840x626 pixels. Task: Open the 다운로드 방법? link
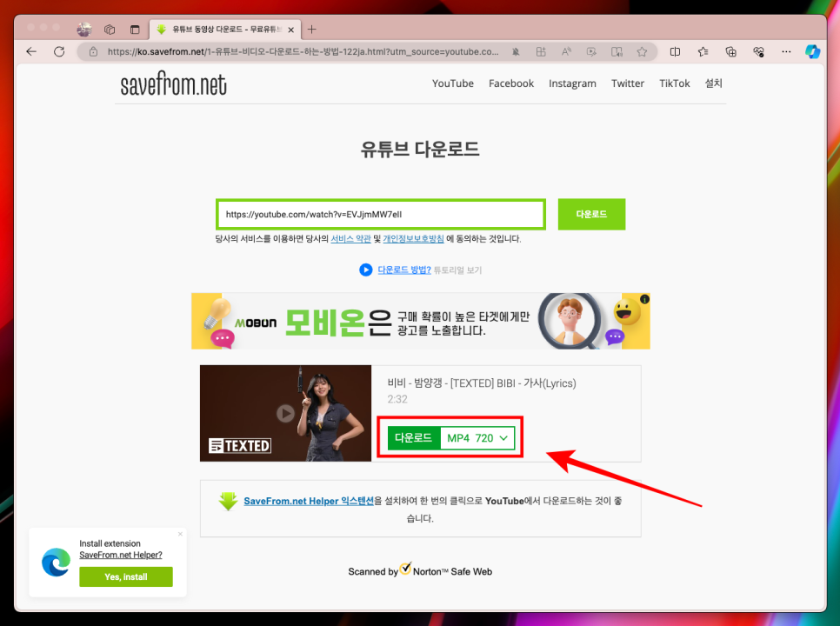click(404, 270)
